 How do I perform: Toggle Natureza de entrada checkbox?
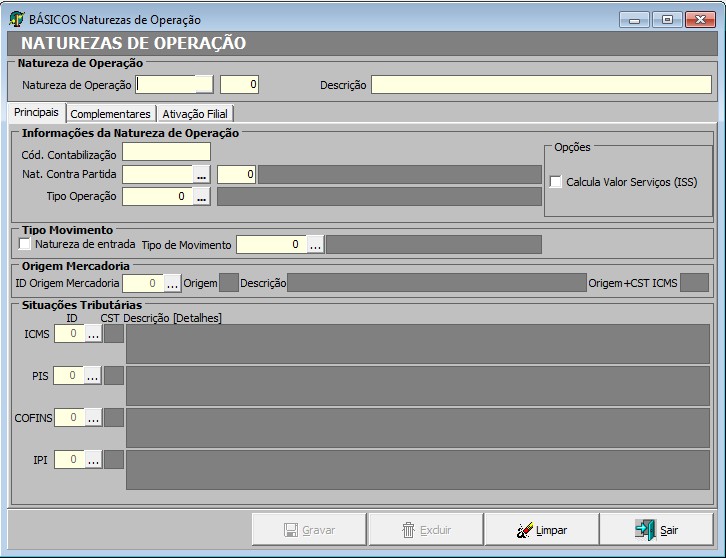[26, 244]
